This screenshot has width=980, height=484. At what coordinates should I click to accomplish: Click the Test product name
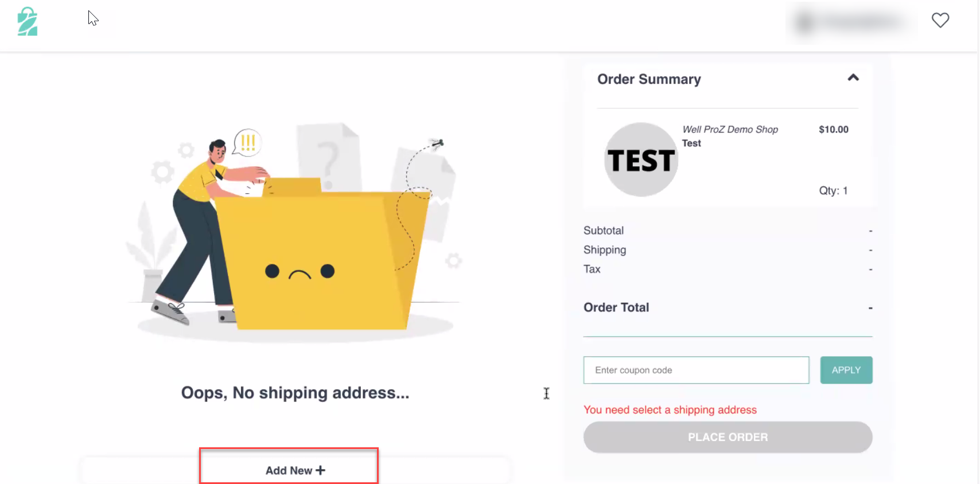coord(691,143)
